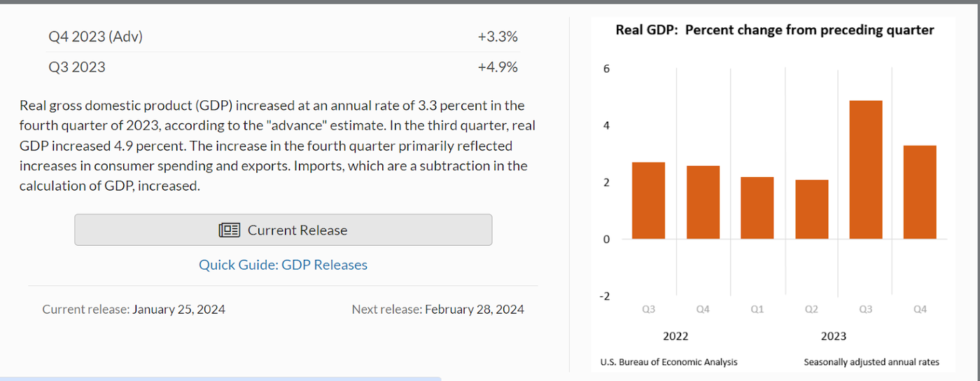Click the newspaper icon beside Current Release
Image resolution: width=980 pixels, height=381 pixels.
[x=230, y=230]
